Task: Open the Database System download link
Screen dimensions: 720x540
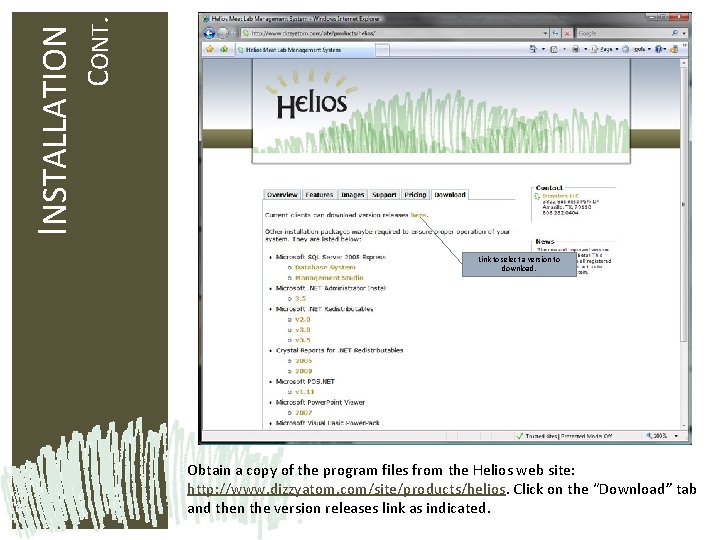Action: [325, 267]
